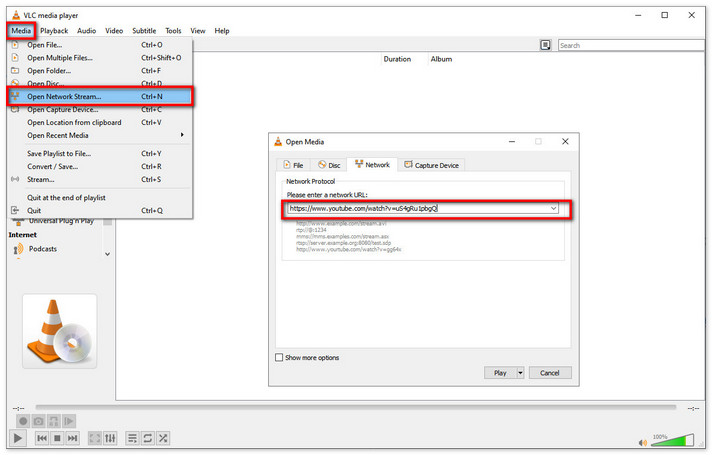The height and width of the screenshot is (455, 712).
Task: Open the View menu
Action: coord(198,31)
